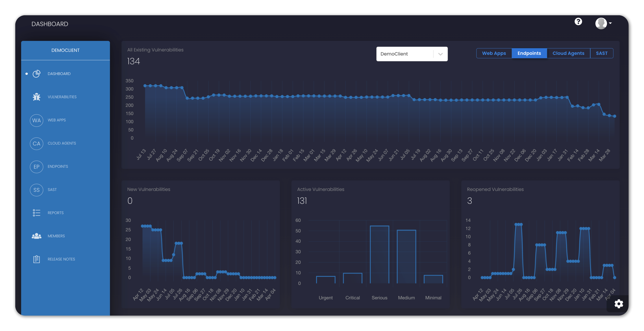The height and width of the screenshot is (331, 644).
Task: Click the 'Serious' axis label
Action: tap(379, 298)
